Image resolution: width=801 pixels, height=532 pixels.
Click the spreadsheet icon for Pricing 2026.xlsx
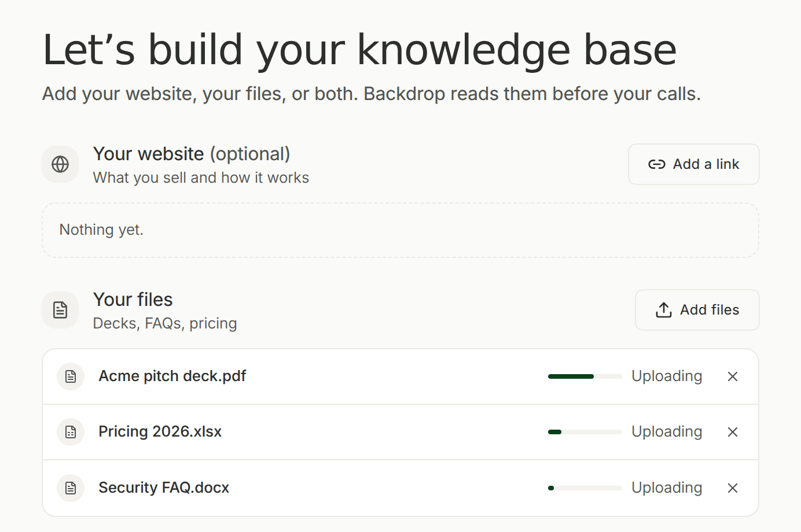tap(71, 432)
